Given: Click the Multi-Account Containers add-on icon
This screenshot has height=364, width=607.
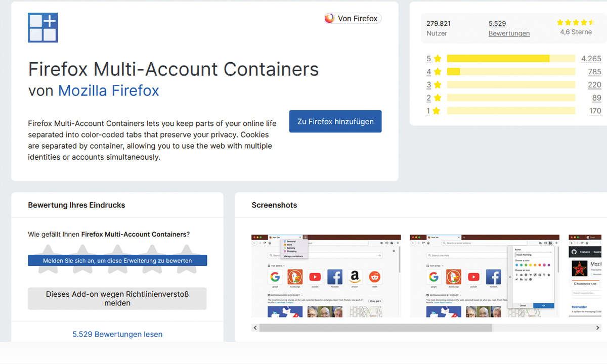Looking at the screenshot, I should 43,28.
